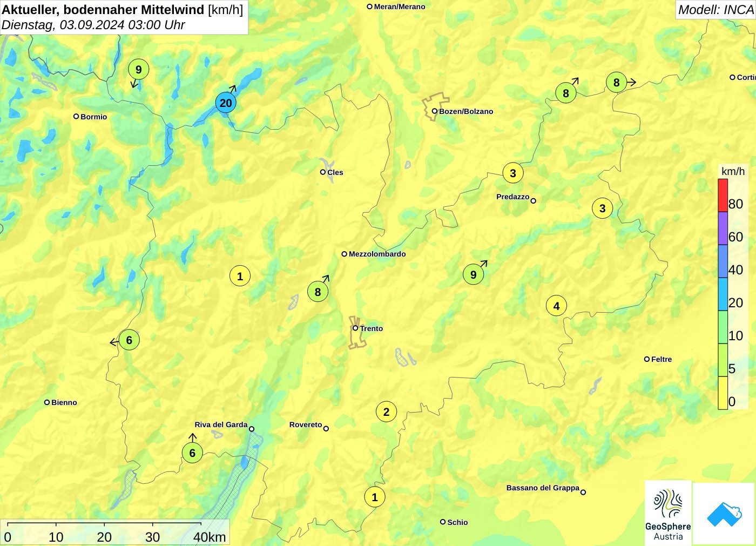This screenshot has height=546, width=756.
Task: Click the Predazzo town label
Action: tap(512, 197)
